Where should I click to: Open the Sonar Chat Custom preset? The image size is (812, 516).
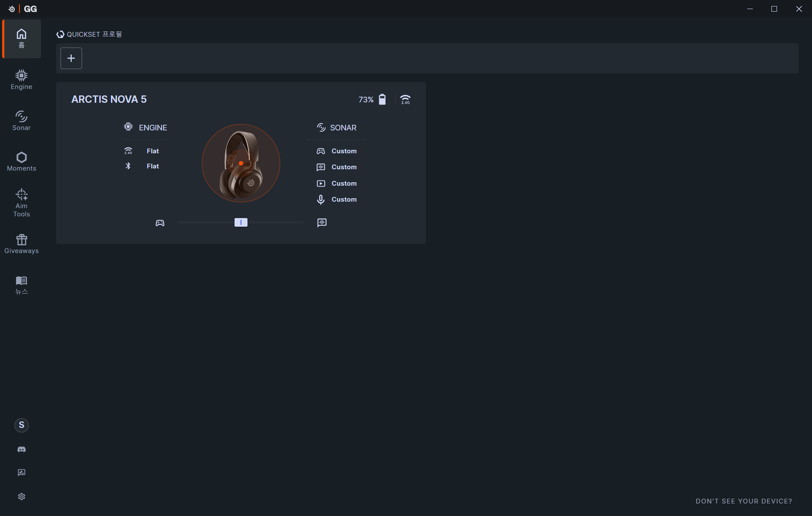(x=344, y=167)
